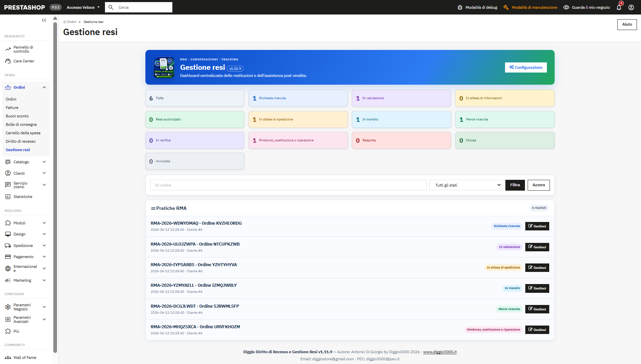Manage RMA-2026-YZMYAELL with Gestisci
Screen dimensions: 641x364
pos(537,288)
